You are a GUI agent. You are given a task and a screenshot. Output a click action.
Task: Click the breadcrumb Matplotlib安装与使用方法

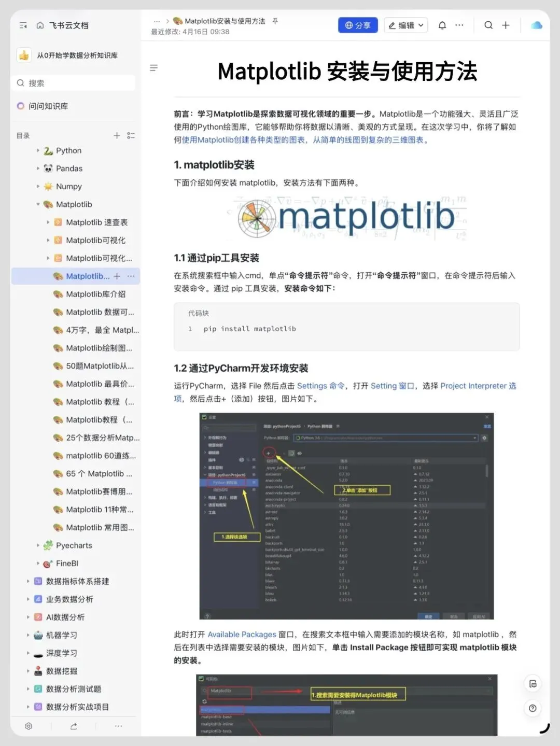pyautogui.click(x=225, y=21)
